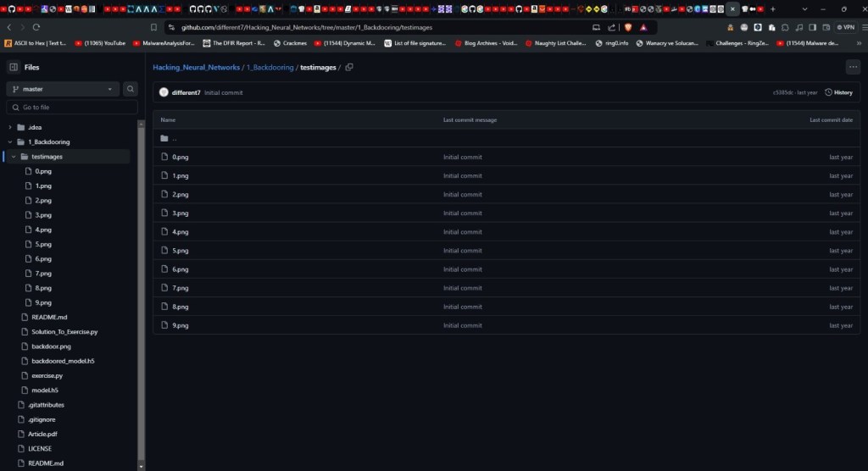
Task: Open Hacking_Neural_Networks breadcrumb link
Action: point(196,67)
